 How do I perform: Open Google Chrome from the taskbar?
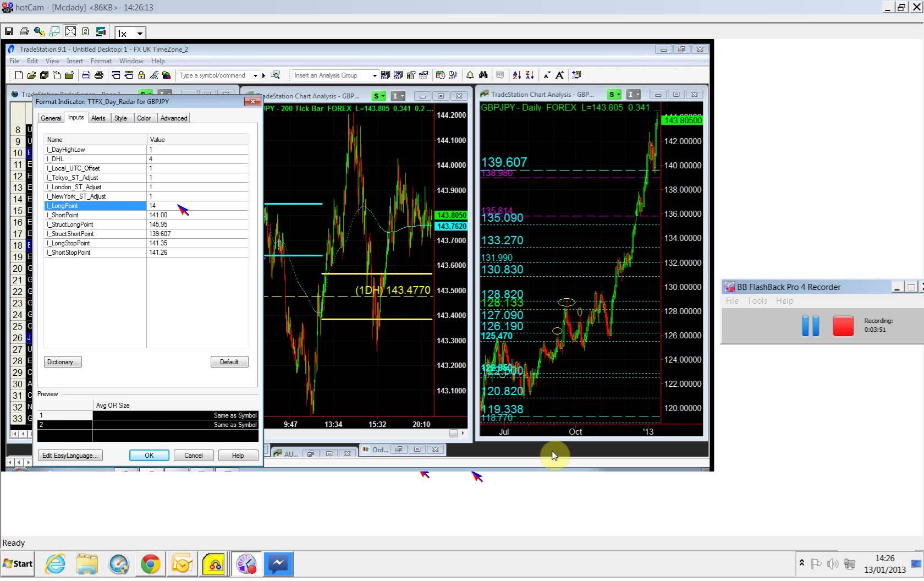pos(150,564)
